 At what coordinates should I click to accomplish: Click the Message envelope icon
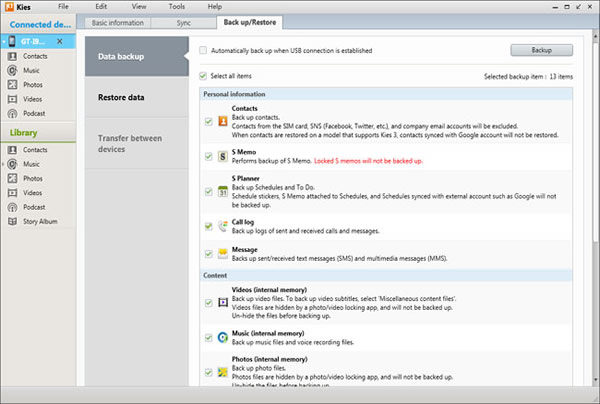[221, 254]
